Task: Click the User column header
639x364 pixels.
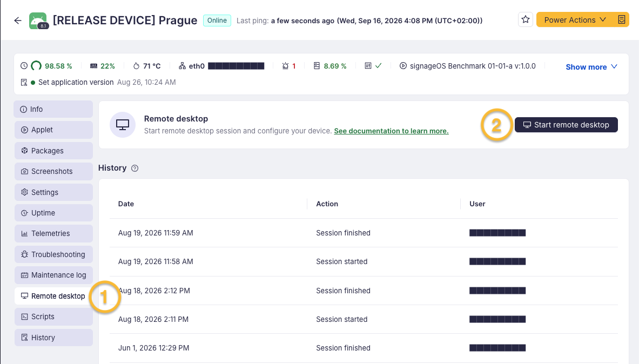Action: (477, 204)
